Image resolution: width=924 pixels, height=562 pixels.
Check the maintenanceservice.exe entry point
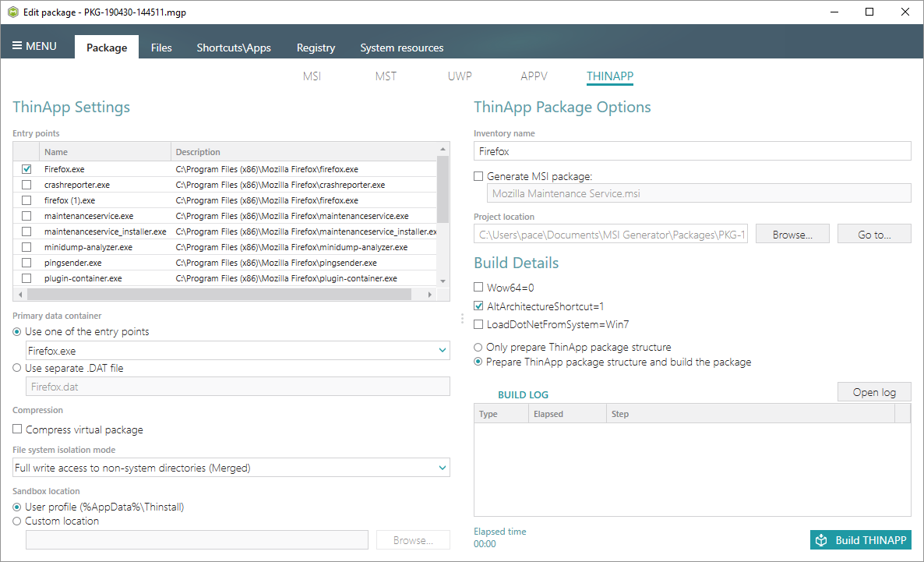pyautogui.click(x=26, y=216)
